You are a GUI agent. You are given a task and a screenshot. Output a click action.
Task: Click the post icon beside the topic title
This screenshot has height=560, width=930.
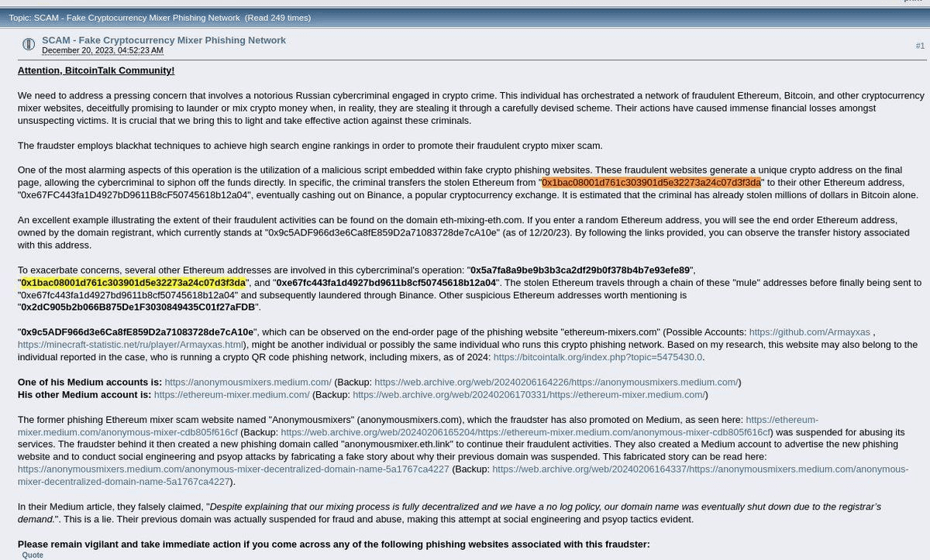[28, 44]
